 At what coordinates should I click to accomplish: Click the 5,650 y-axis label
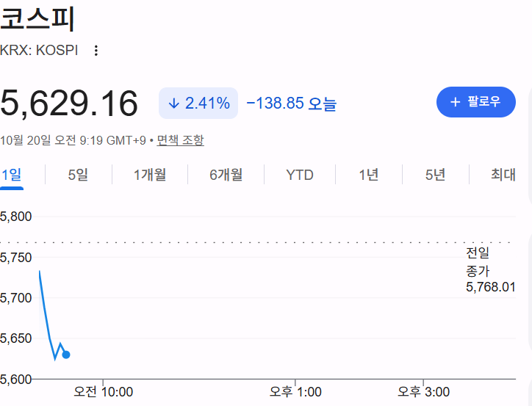coord(15,338)
